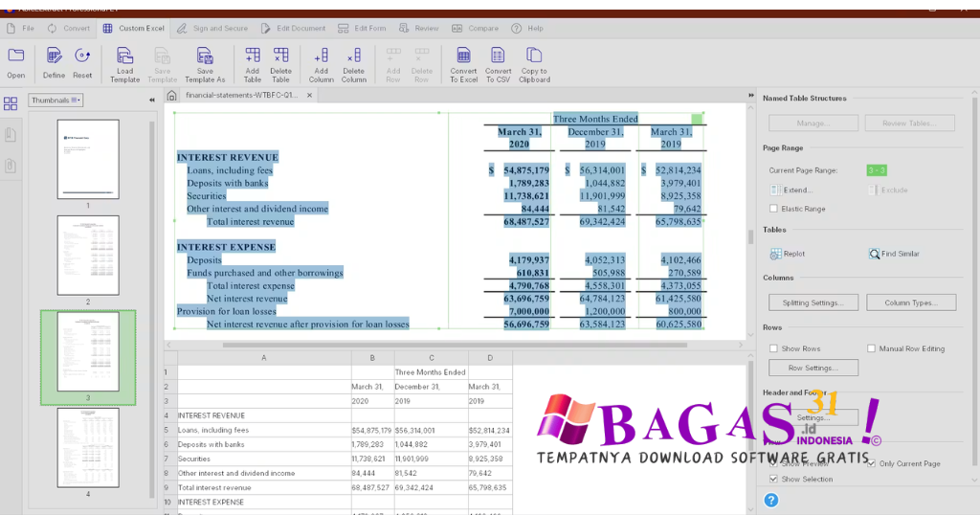Screen dimensions: 980x515
Task: Select column A header in spreadsheet preview
Action: coord(264,358)
